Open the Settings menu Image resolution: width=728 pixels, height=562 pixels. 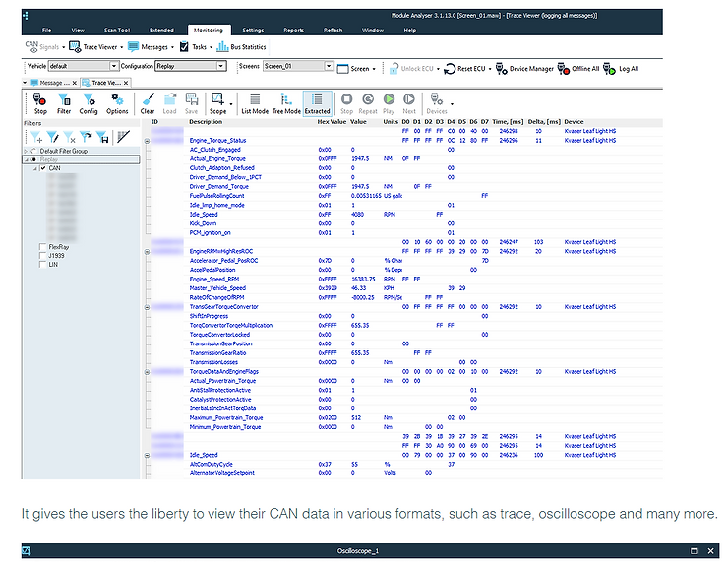(253, 31)
